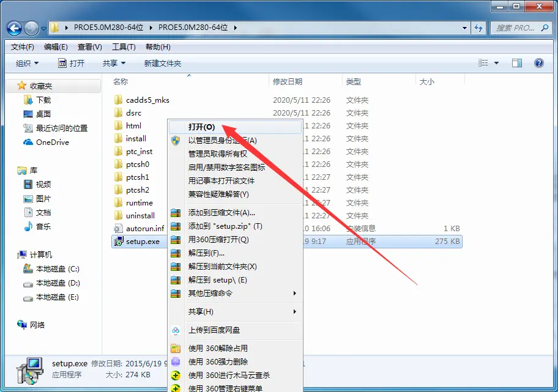Open the 工具(T) menu
This screenshot has width=558, height=392.
click(124, 47)
